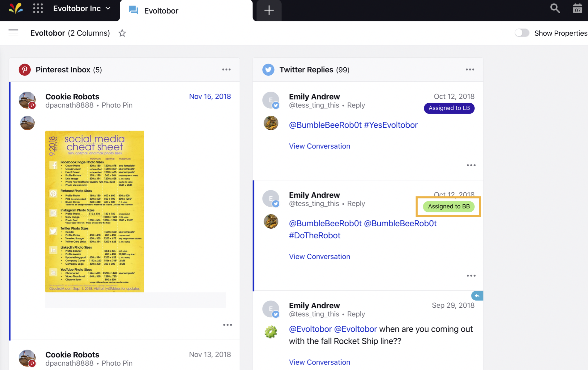Screen dimensions: 588x370
Task: Open @BumbleBeeRob0t #YesEvoltobor tweet link
Action: click(353, 125)
